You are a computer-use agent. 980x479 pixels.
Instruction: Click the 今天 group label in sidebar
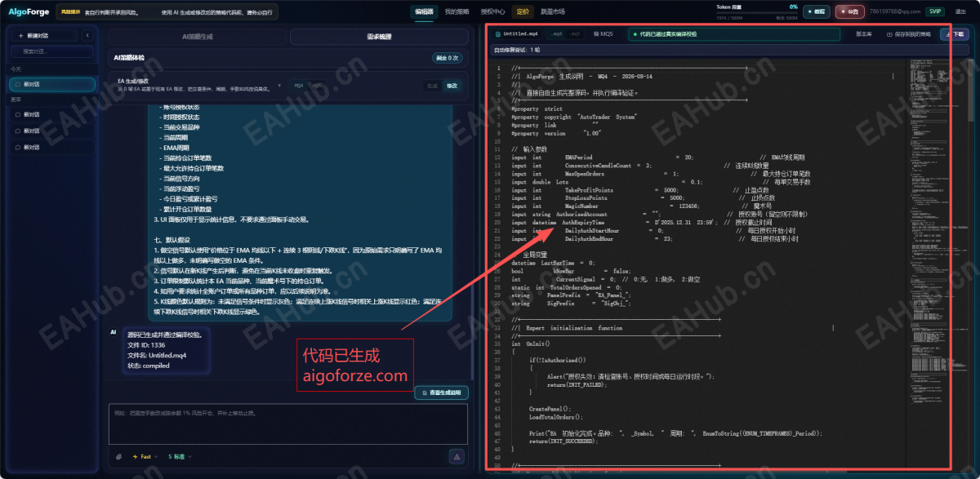click(x=16, y=69)
